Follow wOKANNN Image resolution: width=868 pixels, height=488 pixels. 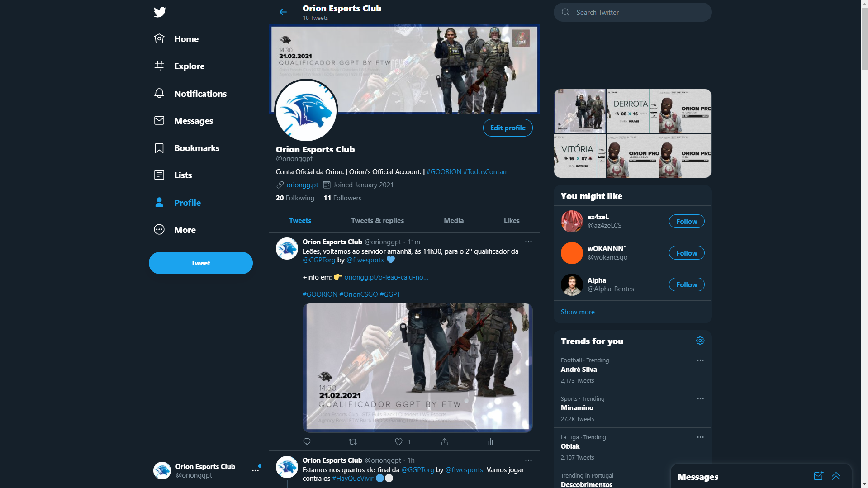687,253
